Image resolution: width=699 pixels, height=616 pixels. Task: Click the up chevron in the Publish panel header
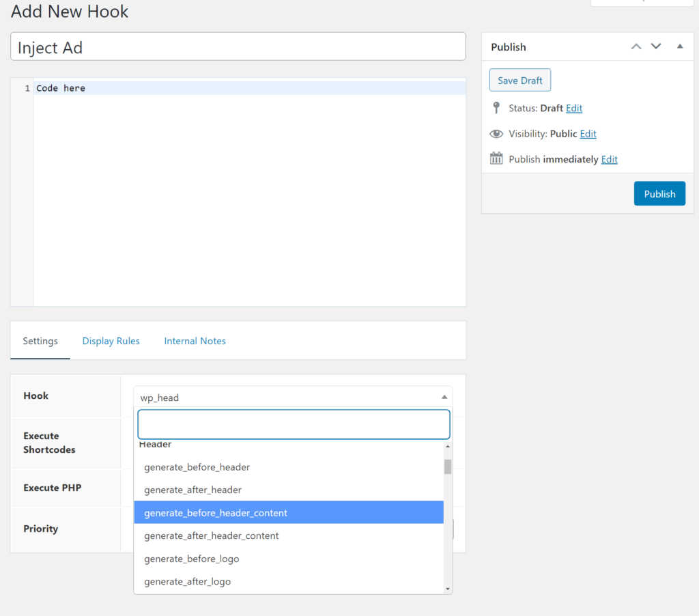pos(636,46)
